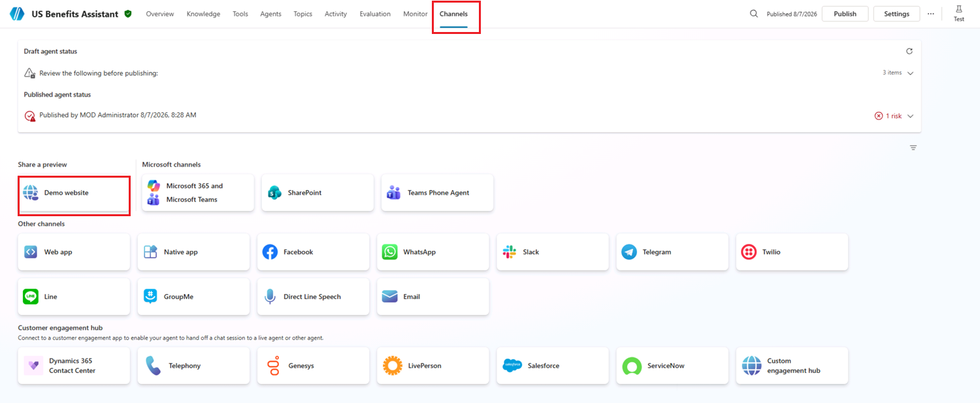This screenshot has width=980, height=403.
Task: Open Microsoft 365 and Microsoft Teams channel
Action: point(198,193)
